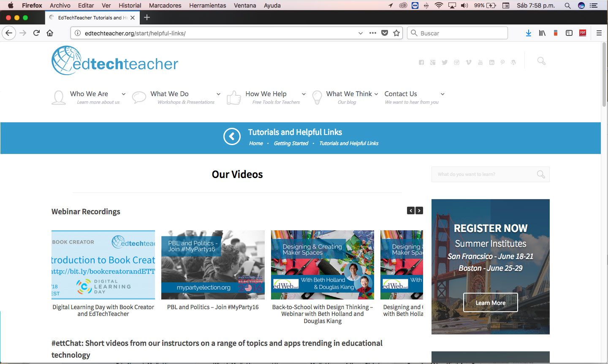Image resolution: width=608 pixels, height=364 pixels.
Task: Expand the Who We Are dropdown
Action: click(123, 94)
